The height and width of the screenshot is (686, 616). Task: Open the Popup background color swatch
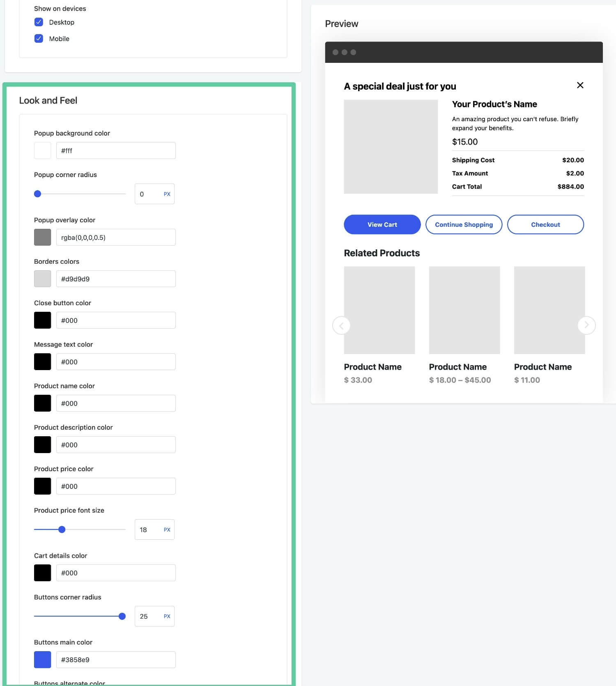click(42, 151)
